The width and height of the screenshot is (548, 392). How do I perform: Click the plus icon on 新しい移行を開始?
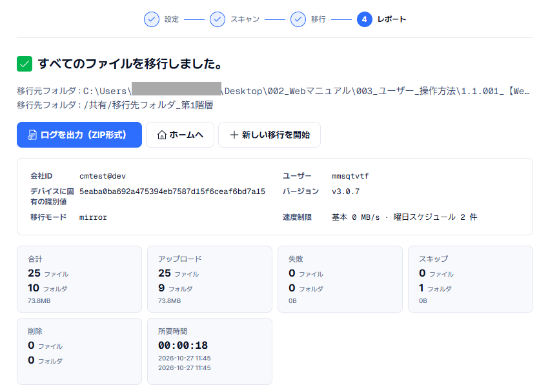(234, 135)
